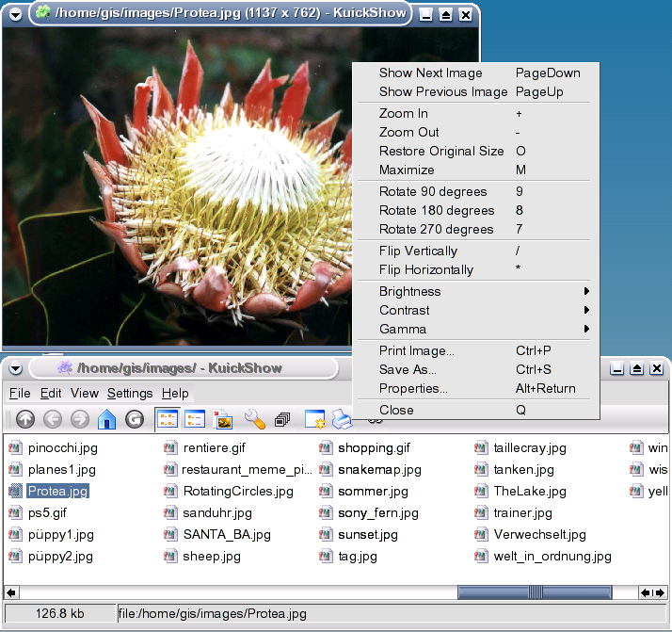Toggle the image preview icon in toolbar
Image resolution: width=672 pixels, height=632 pixels.
223,420
